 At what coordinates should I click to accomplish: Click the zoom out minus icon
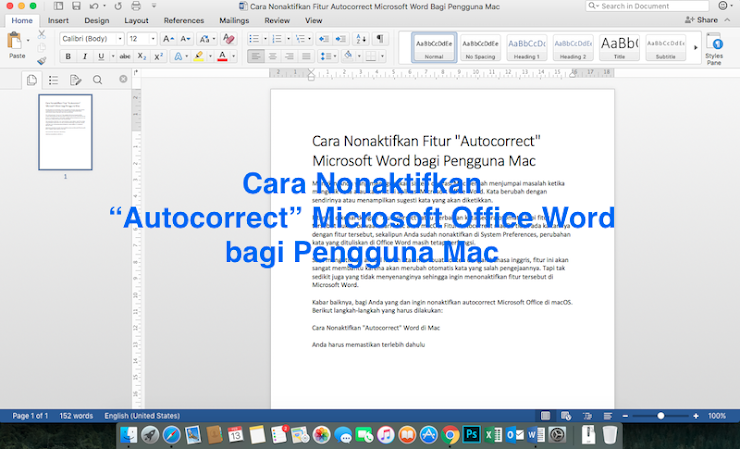point(625,416)
